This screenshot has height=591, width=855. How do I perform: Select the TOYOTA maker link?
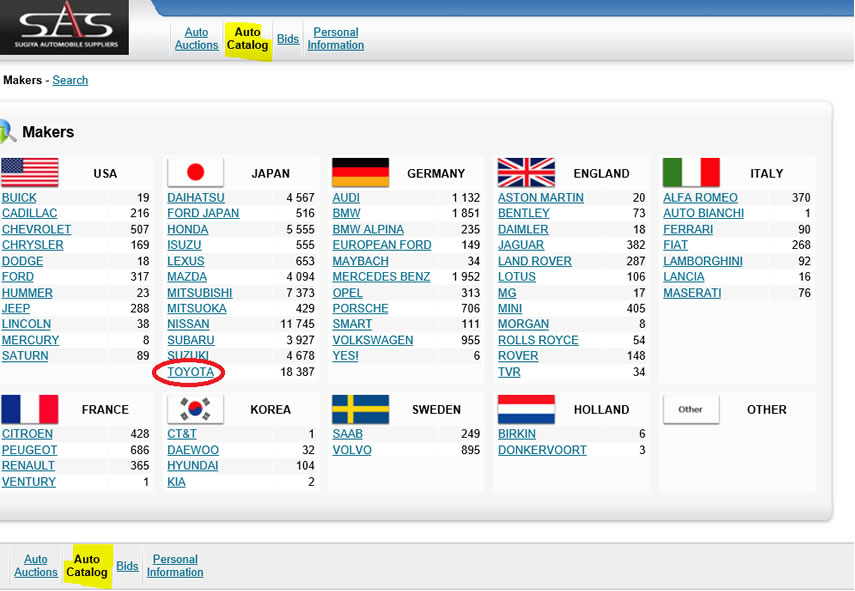tap(190, 372)
